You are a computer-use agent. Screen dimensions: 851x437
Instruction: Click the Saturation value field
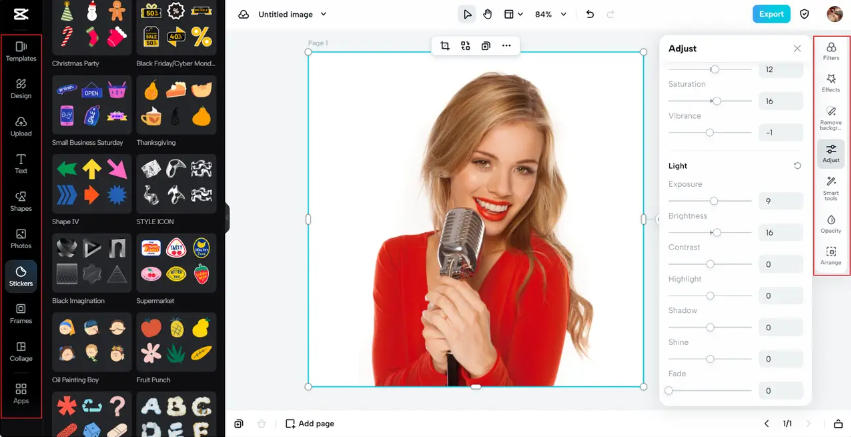(x=780, y=101)
